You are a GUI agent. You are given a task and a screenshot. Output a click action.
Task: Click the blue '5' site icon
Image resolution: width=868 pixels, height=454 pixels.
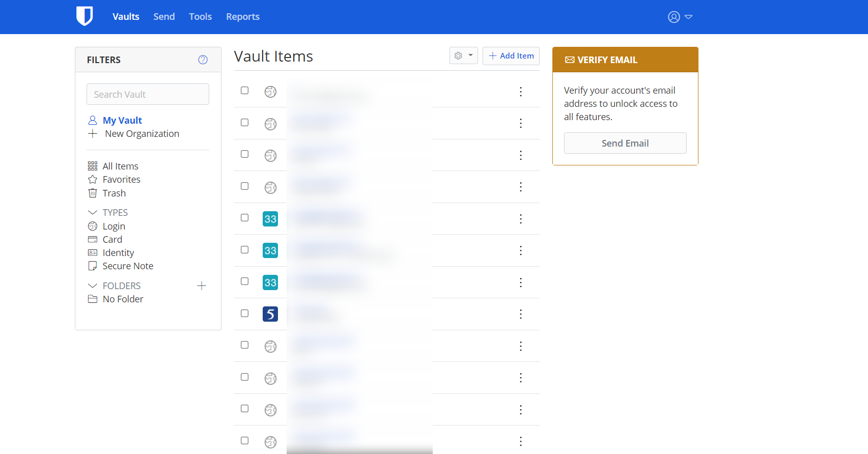270,314
